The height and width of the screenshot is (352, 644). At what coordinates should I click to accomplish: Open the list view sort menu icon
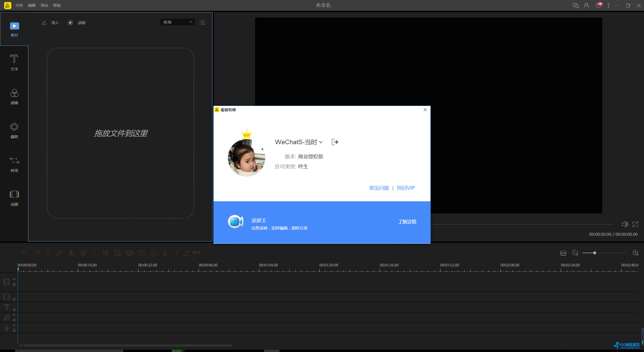pyautogui.click(x=202, y=22)
